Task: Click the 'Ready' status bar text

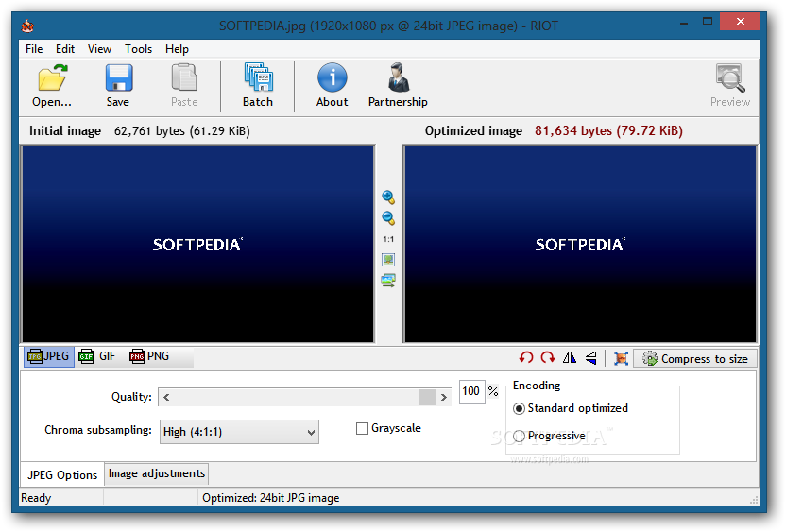Action: 36,498
